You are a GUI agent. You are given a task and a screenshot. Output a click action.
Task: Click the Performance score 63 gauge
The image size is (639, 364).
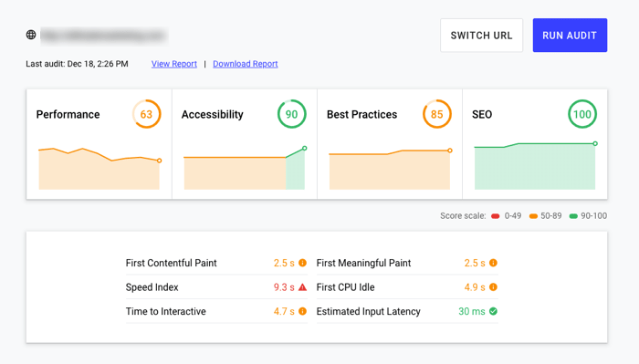146,114
